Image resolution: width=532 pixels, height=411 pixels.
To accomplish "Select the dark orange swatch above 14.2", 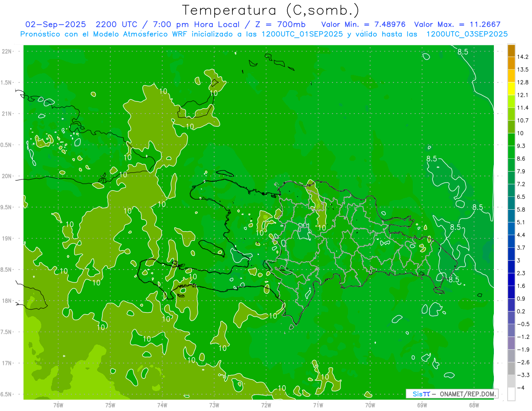I will coord(511,51).
